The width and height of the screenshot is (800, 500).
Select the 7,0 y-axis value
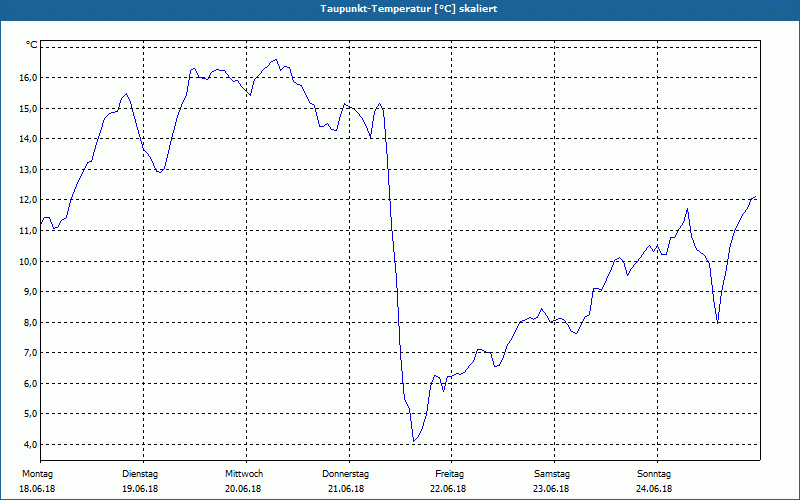click(31, 353)
